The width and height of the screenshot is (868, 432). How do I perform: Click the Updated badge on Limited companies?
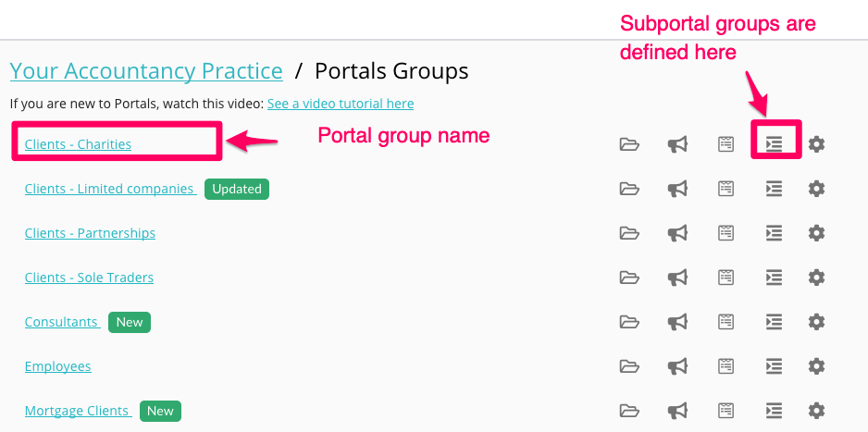pyautogui.click(x=237, y=189)
